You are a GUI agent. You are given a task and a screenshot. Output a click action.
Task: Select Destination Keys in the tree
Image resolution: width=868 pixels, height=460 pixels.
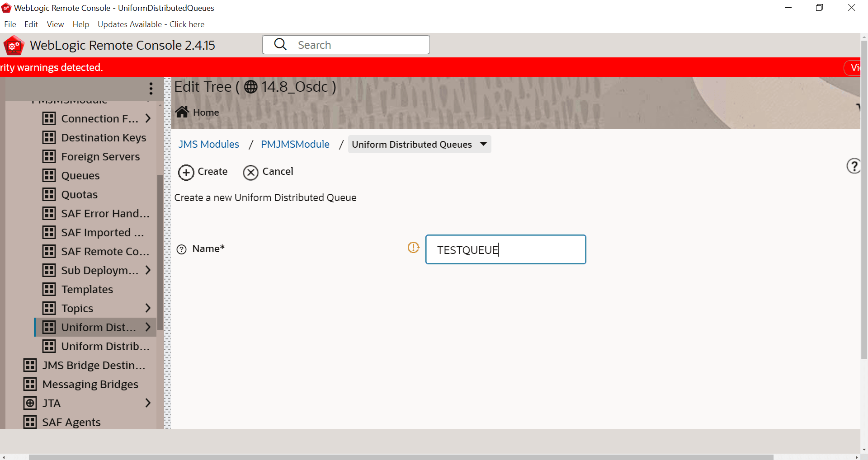point(104,137)
